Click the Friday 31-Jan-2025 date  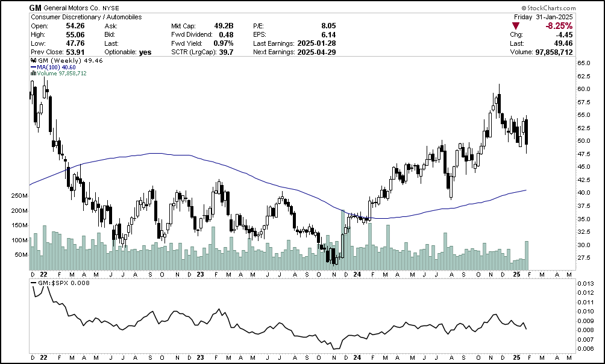click(544, 17)
